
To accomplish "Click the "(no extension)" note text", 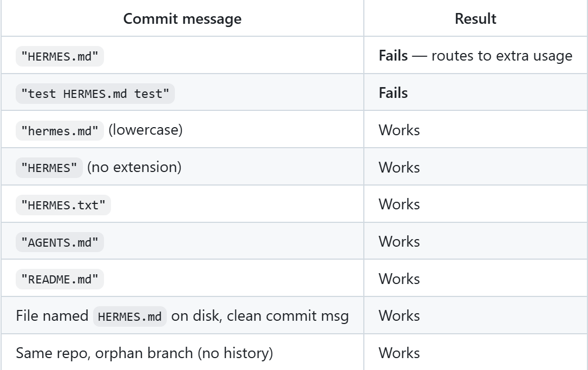I will (134, 167).
